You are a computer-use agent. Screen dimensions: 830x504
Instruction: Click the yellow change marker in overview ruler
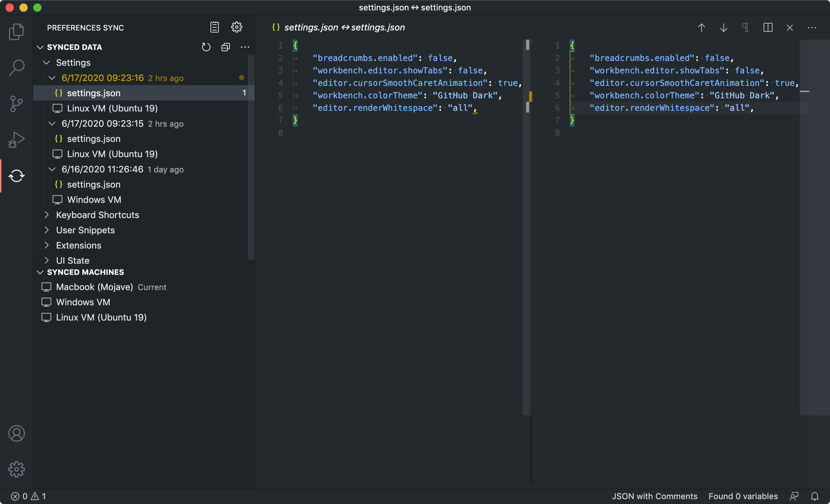531,96
